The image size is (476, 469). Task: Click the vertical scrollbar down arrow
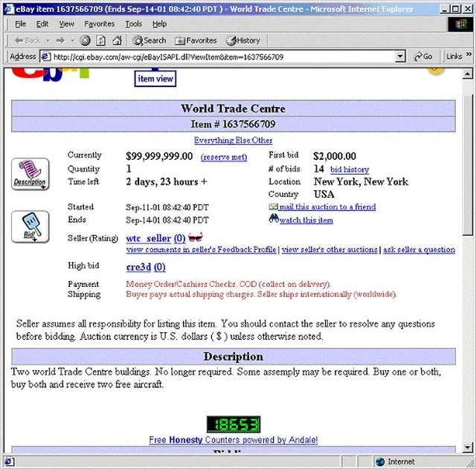[468, 447]
